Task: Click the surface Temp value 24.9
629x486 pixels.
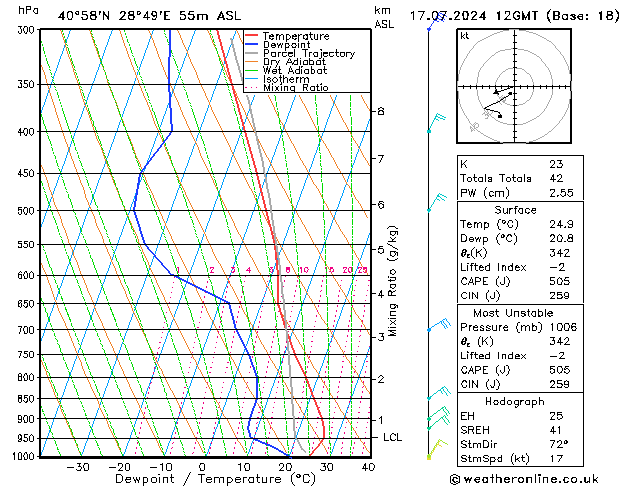Action: (x=561, y=225)
